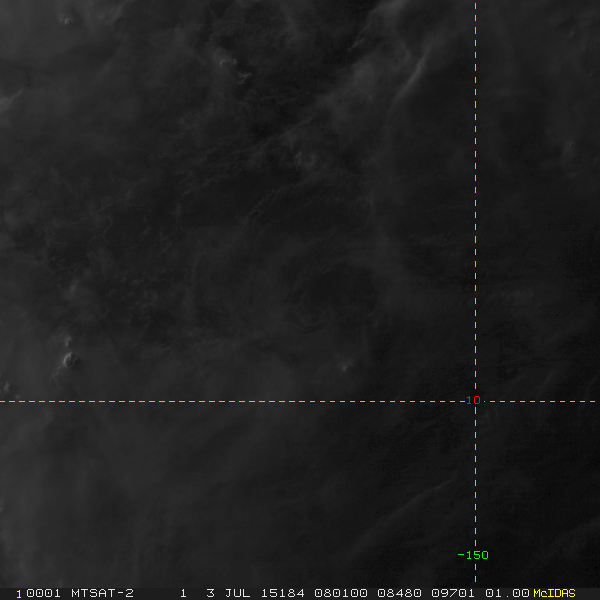Click the center of the swirling circulation
The image size is (600, 600).
310,316
